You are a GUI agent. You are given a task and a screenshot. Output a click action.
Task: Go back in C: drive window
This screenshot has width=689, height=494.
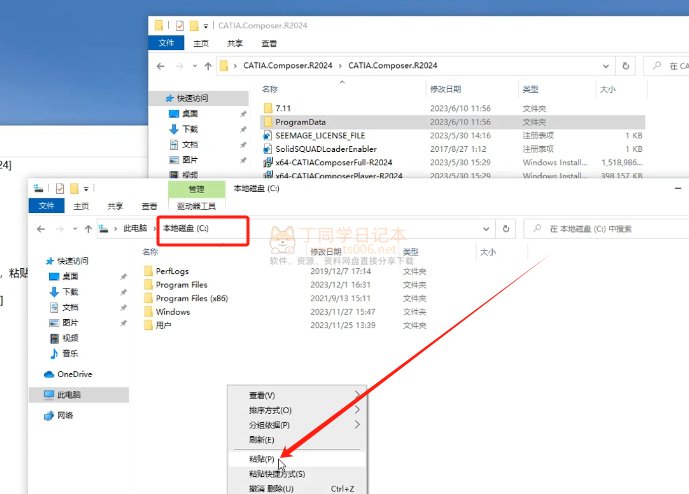coord(41,229)
